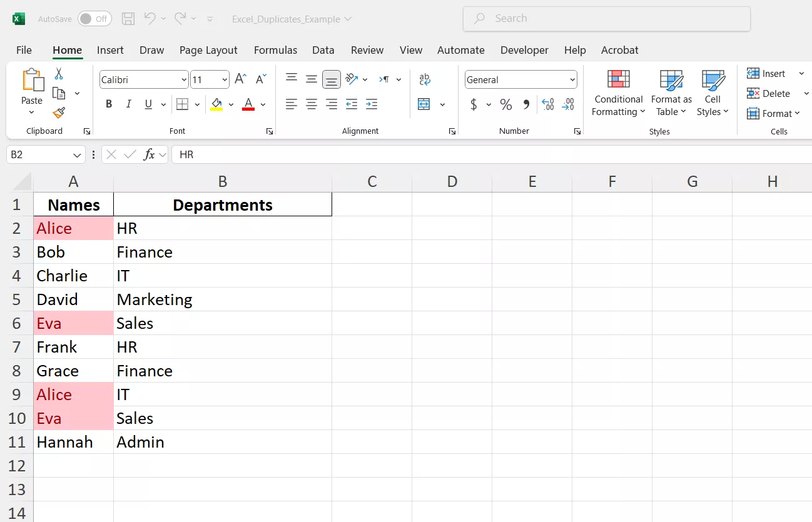Viewport: 812px width, 522px height.
Task: Toggle bold formatting
Action: [x=108, y=104]
